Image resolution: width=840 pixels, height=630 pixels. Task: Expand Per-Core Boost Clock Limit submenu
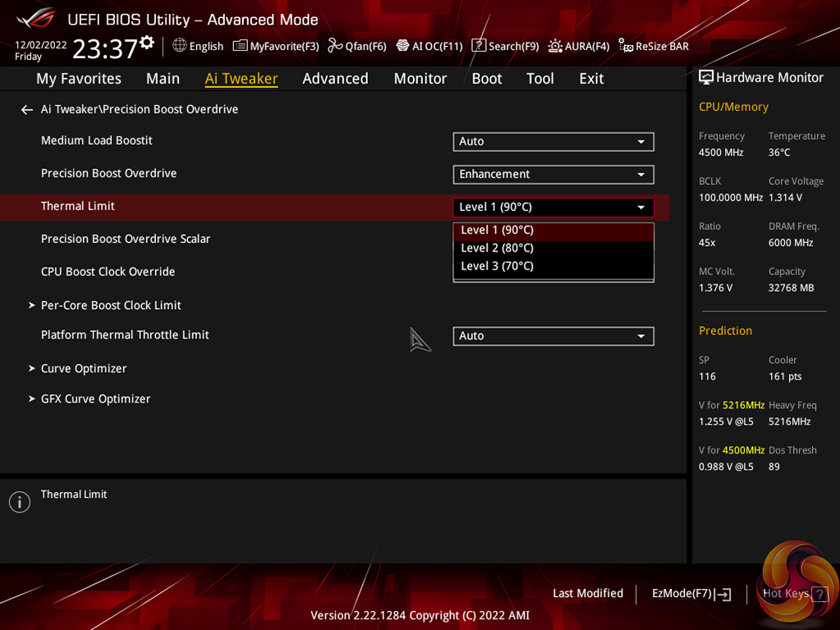(111, 306)
